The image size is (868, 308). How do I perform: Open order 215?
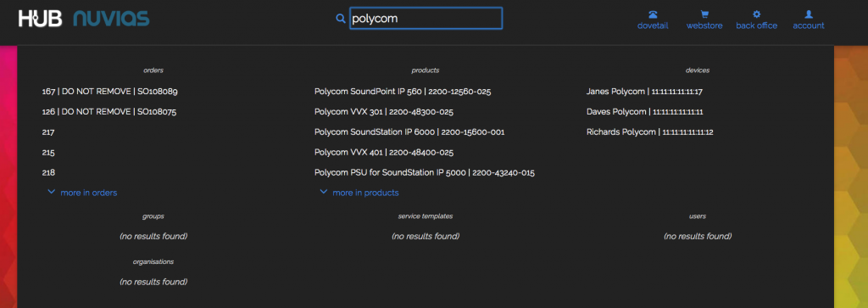click(x=48, y=153)
